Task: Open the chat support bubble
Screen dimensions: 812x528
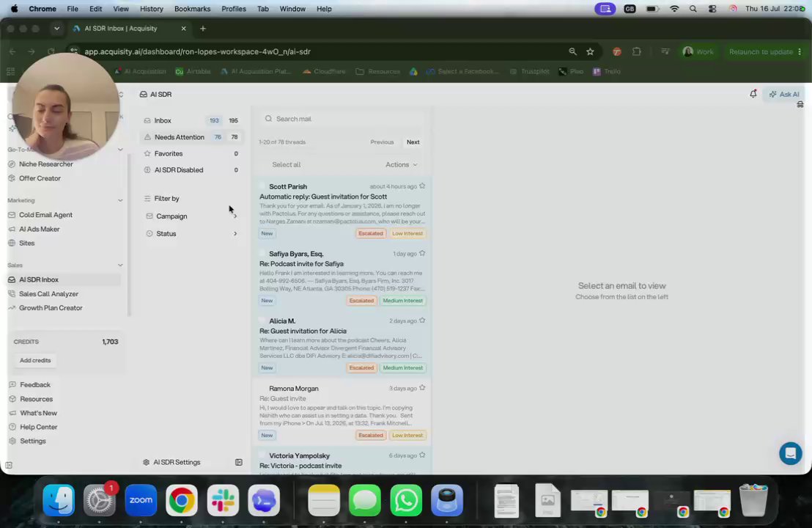Action: click(x=790, y=453)
